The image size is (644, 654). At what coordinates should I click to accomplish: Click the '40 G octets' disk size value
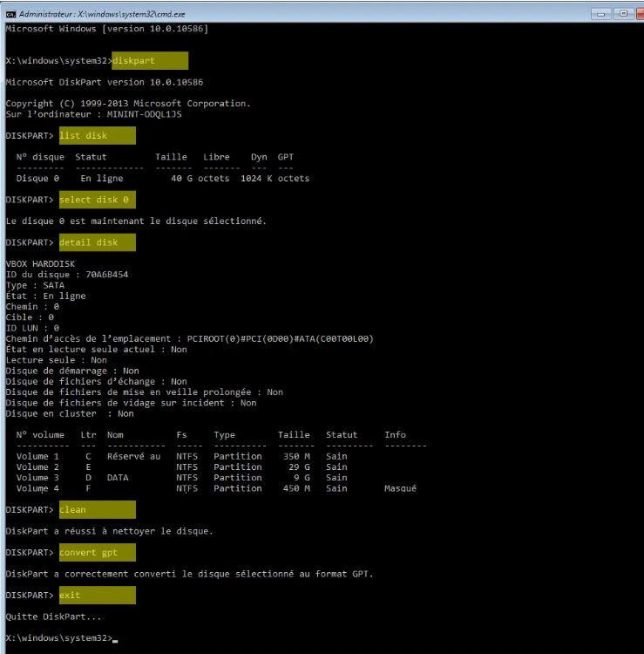200,179
